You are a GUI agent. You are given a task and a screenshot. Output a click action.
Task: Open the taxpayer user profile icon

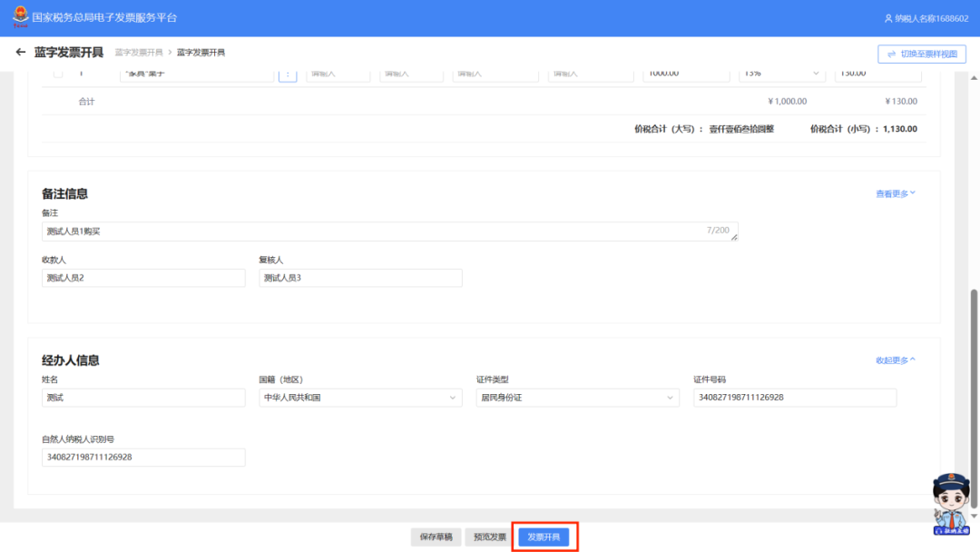888,18
